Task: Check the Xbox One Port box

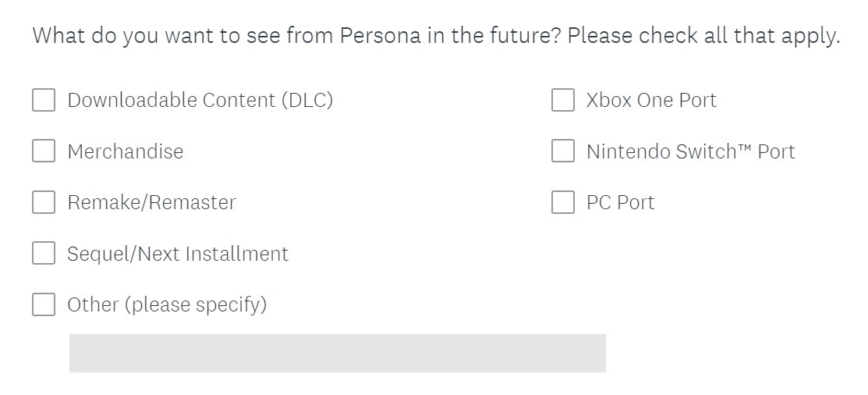Action: point(563,100)
